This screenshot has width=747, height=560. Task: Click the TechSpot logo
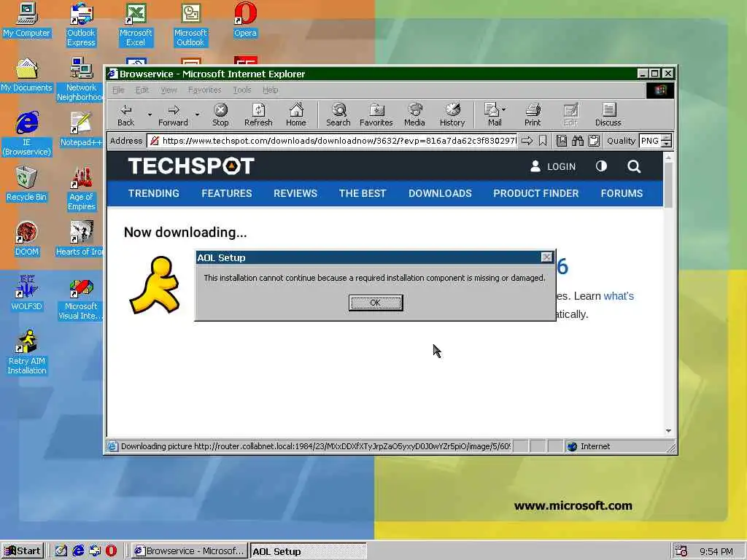point(191,166)
